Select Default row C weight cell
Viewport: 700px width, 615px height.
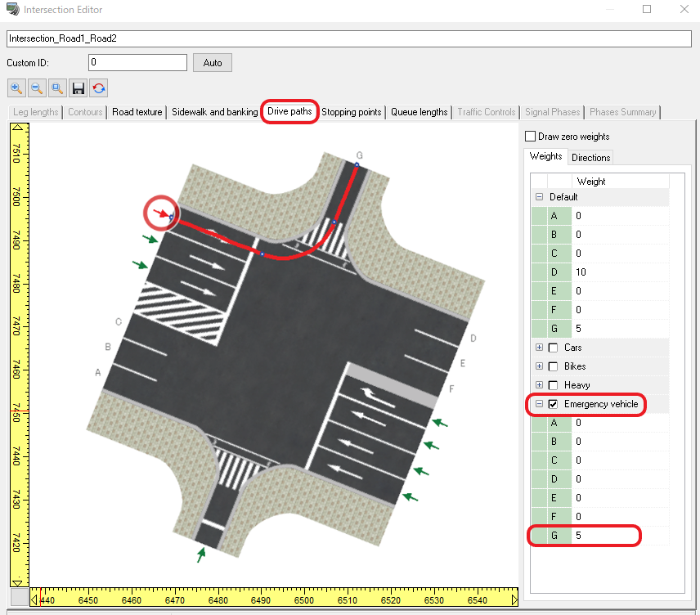click(620, 254)
